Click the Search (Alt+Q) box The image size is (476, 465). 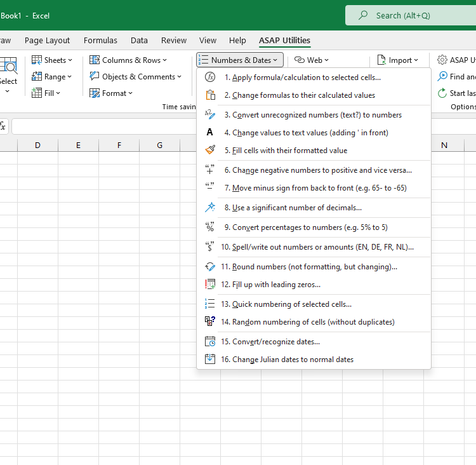coord(411,15)
